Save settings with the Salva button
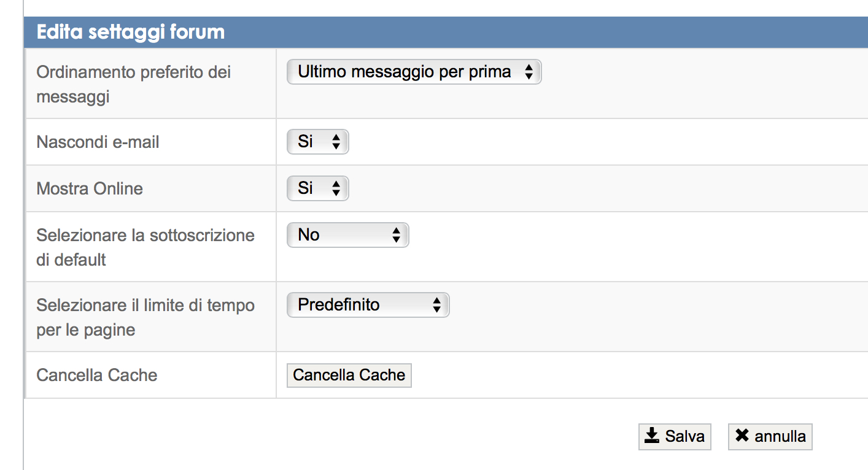This screenshot has width=868, height=470. (x=675, y=436)
